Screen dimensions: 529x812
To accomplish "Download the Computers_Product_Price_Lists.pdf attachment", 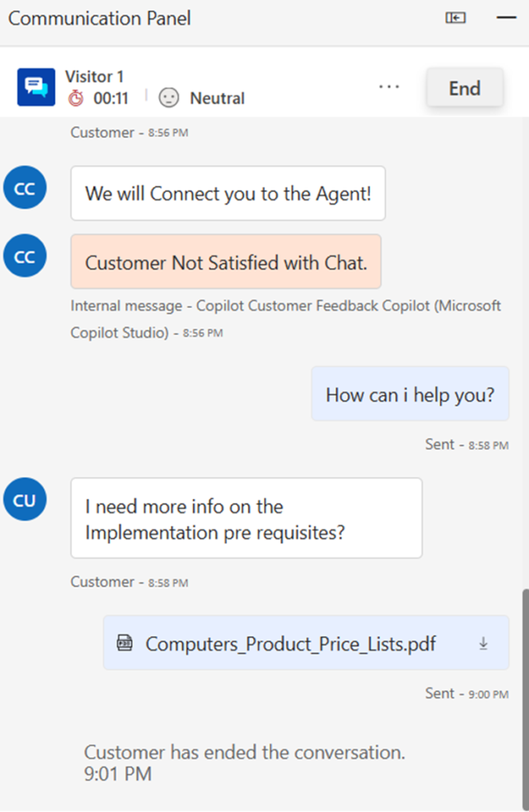I will (483, 644).
